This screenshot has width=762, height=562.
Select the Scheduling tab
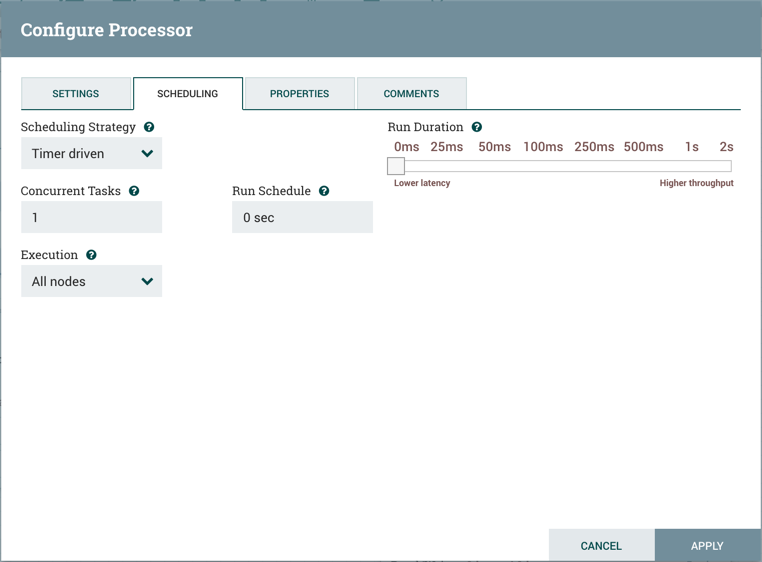click(187, 94)
